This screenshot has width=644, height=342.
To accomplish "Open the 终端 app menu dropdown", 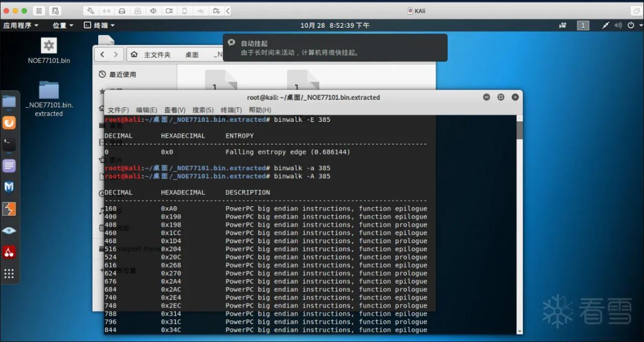I will tap(100, 25).
